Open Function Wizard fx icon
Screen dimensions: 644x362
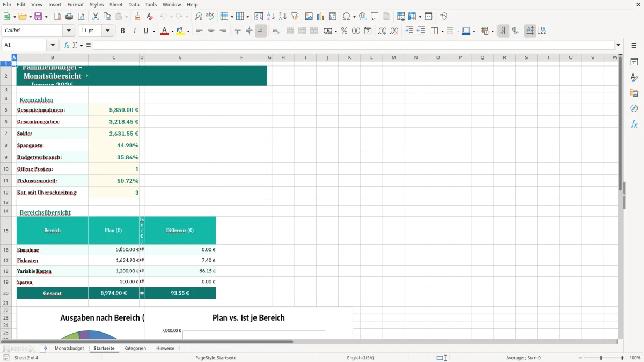tap(67, 45)
